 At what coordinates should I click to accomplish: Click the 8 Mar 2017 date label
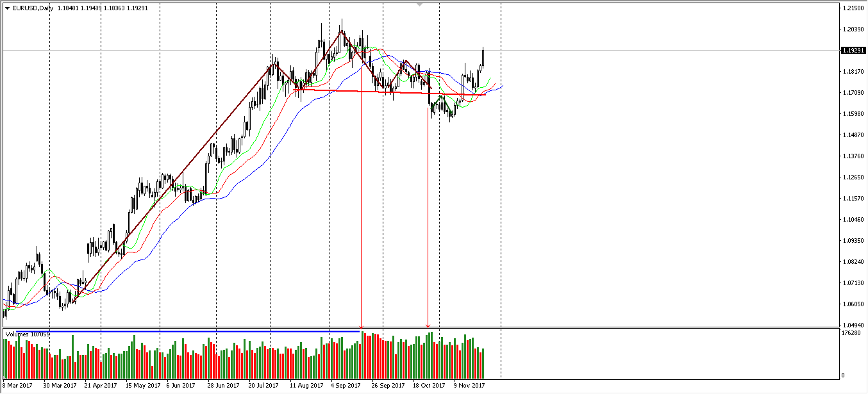coord(17,386)
